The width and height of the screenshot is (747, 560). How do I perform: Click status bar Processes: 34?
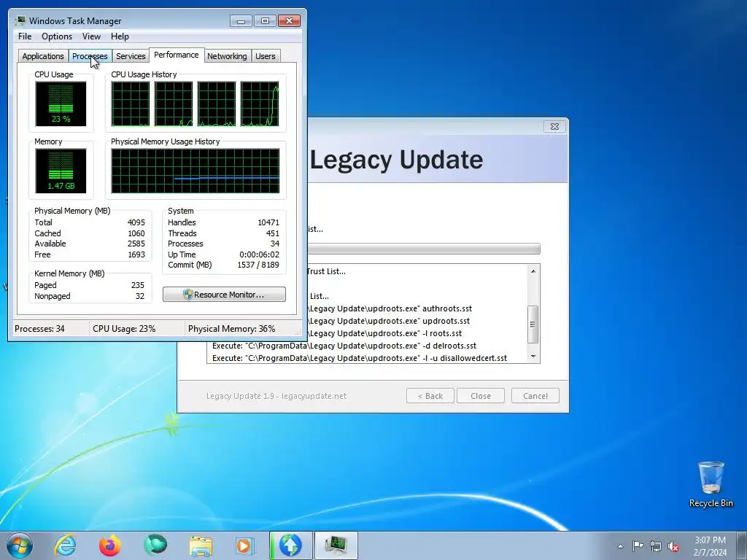click(x=39, y=329)
